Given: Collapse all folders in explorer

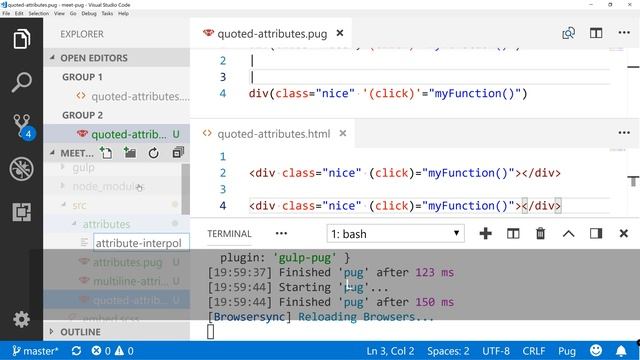Looking at the screenshot, I should tap(178, 153).
